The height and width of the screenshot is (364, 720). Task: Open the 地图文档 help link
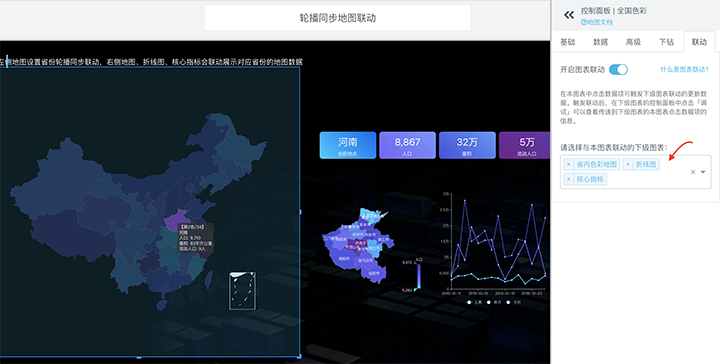click(596, 22)
